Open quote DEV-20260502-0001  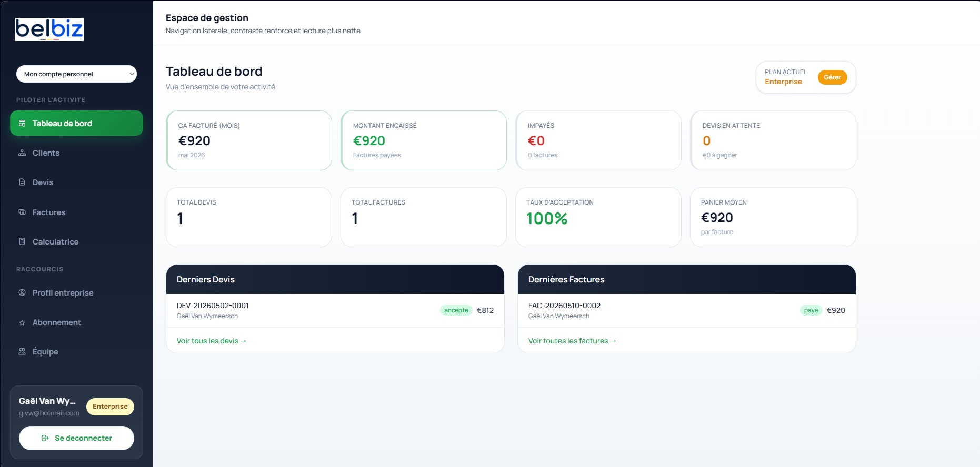(x=213, y=306)
